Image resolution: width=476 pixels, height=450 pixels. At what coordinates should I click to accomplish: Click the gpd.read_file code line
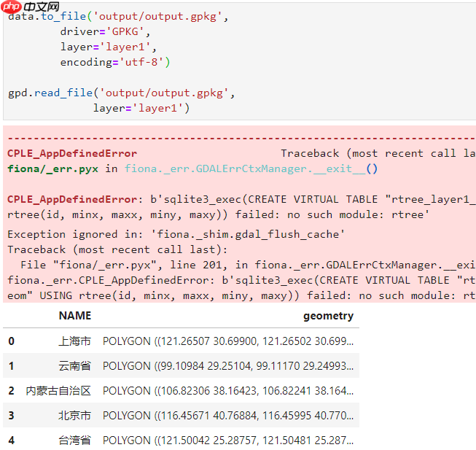[x=121, y=93]
